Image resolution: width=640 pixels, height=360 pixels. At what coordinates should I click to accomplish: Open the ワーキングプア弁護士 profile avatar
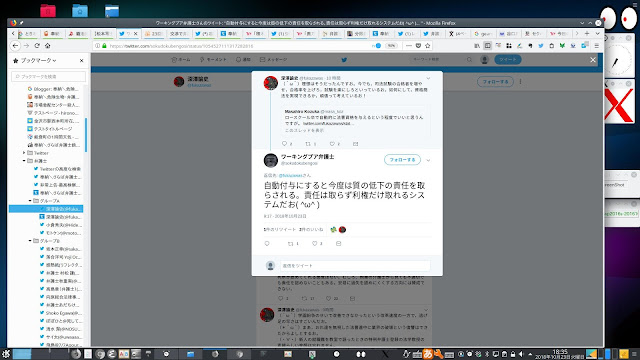point(271,160)
